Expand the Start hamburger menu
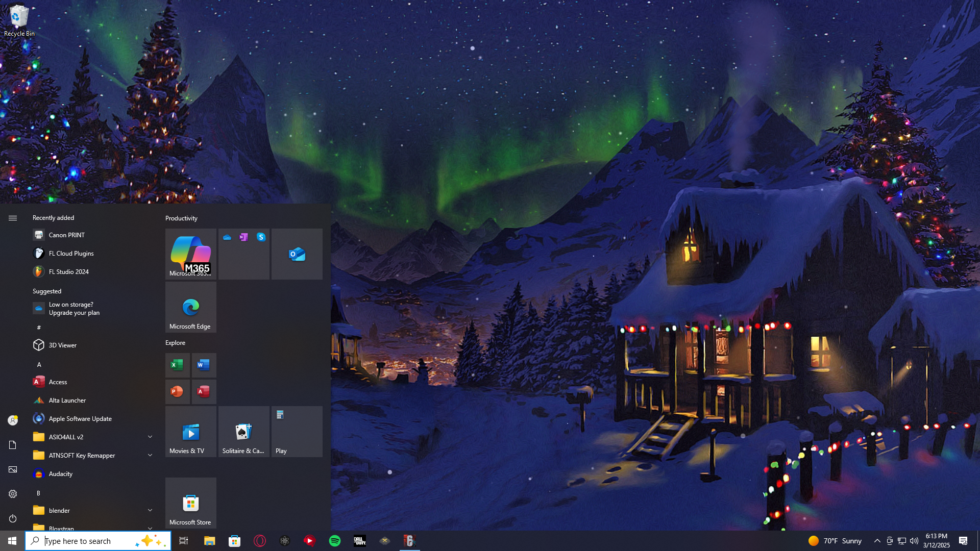Screen dimensions: 980x551 click(x=13, y=218)
